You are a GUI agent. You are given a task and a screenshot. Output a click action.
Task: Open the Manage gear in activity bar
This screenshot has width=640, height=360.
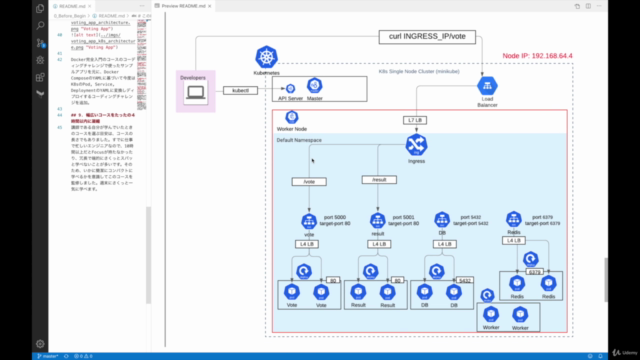(x=40, y=344)
